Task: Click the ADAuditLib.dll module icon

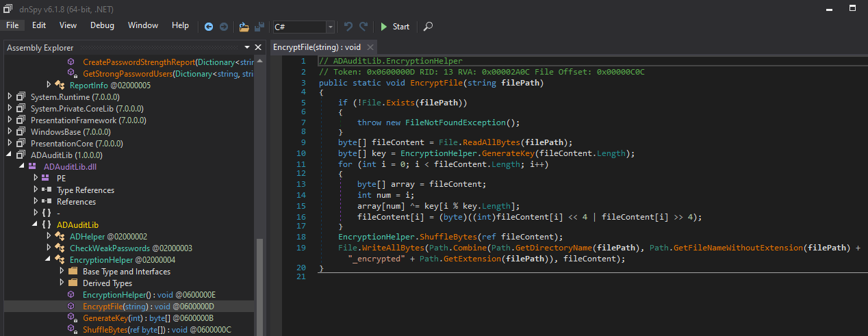Action: click(32, 166)
